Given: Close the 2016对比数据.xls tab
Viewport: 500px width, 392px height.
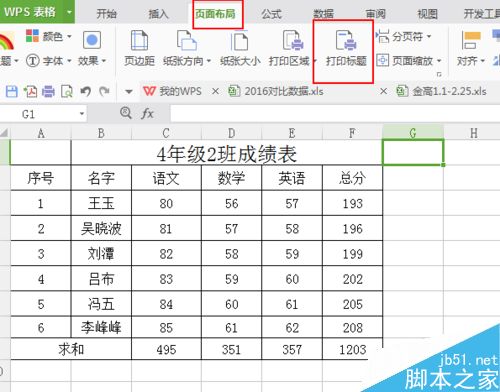Looking at the screenshot, I should coord(383,91).
